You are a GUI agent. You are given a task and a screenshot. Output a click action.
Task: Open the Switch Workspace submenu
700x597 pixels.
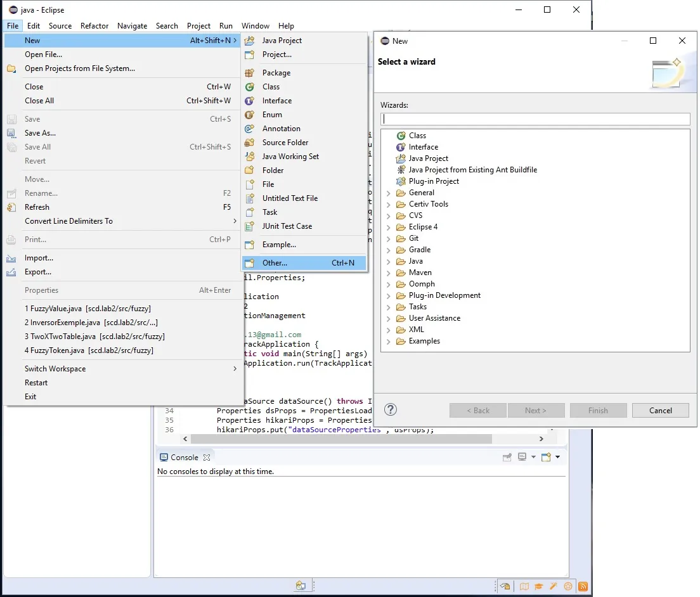pyautogui.click(x=123, y=369)
